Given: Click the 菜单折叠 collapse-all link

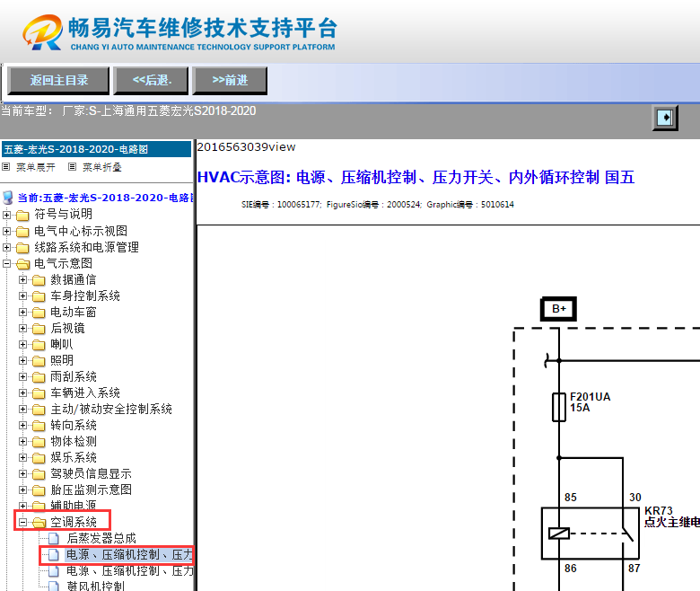Looking at the screenshot, I should 101,167.
